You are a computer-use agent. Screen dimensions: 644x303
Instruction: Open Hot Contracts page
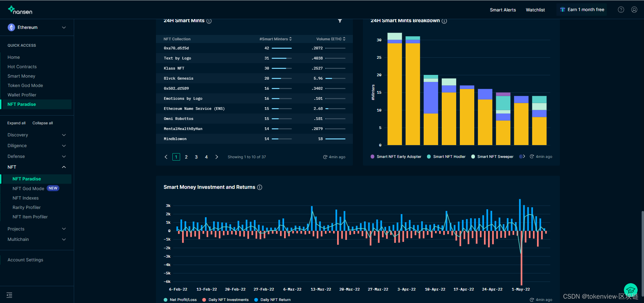click(22, 67)
